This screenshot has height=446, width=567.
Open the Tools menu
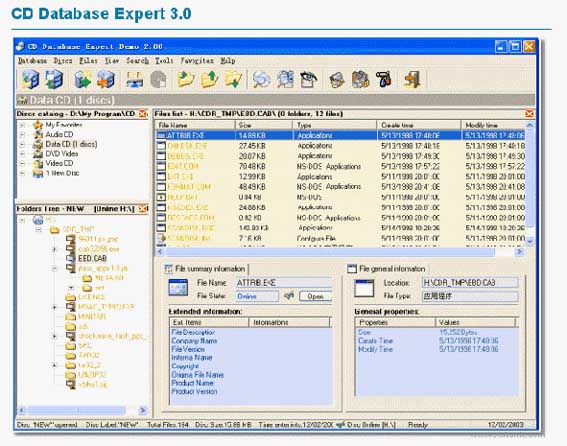pyautogui.click(x=164, y=61)
